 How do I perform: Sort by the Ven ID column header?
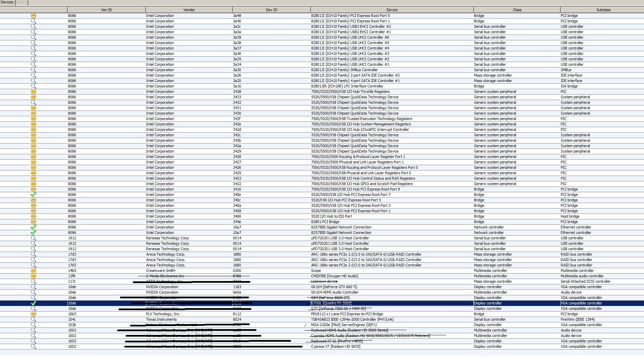coord(106,10)
